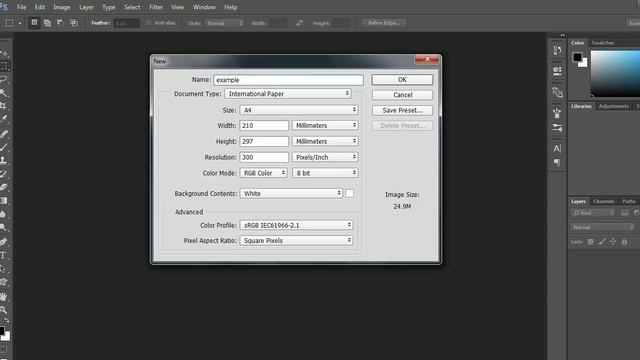Image resolution: width=640 pixels, height=360 pixels.
Task: Open the Image menu
Action: click(x=62, y=7)
